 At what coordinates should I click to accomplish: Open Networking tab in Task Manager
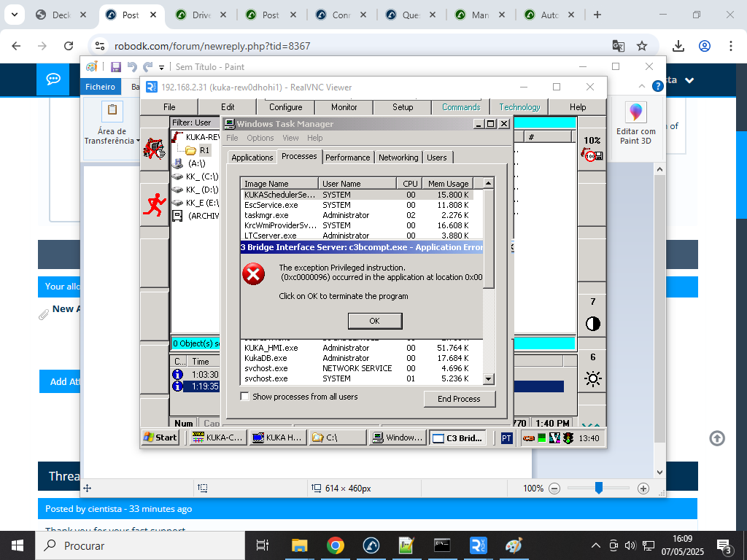pyautogui.click(x=398, y=157)
